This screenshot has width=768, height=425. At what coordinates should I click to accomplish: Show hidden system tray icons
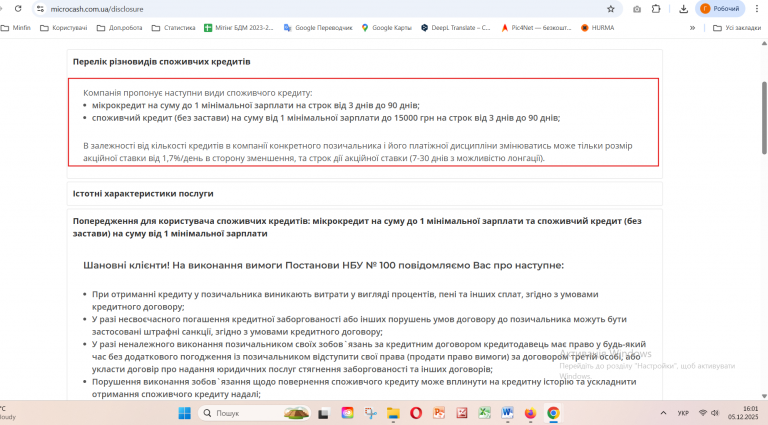click(663, 413)
